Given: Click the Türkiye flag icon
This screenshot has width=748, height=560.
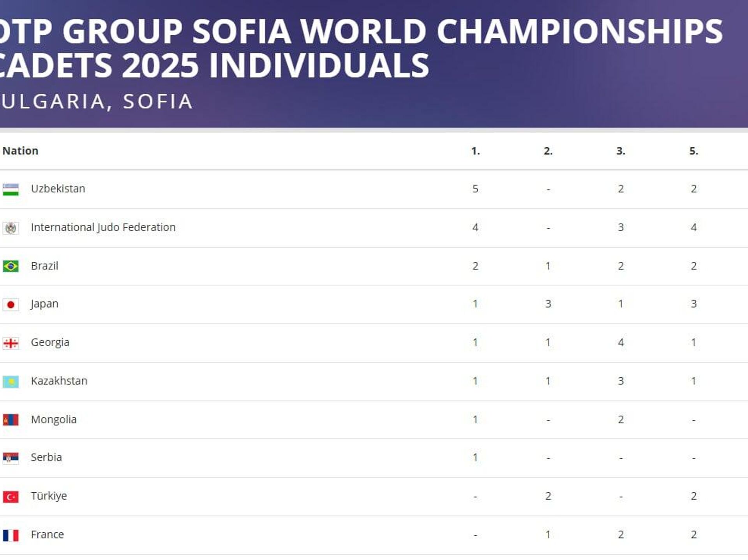Looking at the screenshot, I should pyautogui.click(x=11, y=497).
